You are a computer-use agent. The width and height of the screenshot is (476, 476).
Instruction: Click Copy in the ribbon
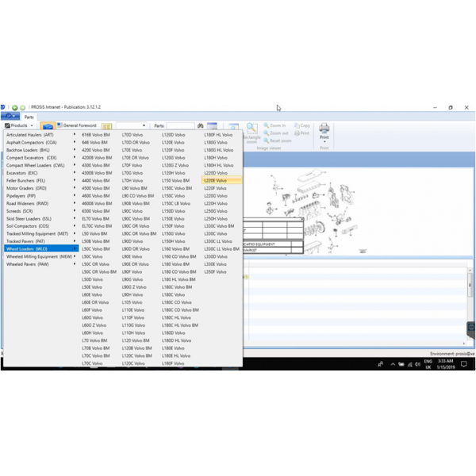[302, 125]
